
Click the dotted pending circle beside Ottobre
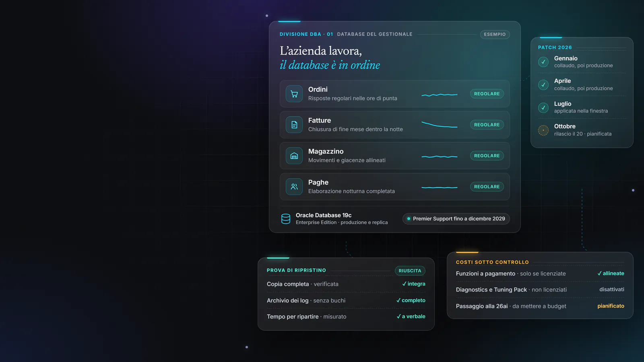[x=543, y=130]
